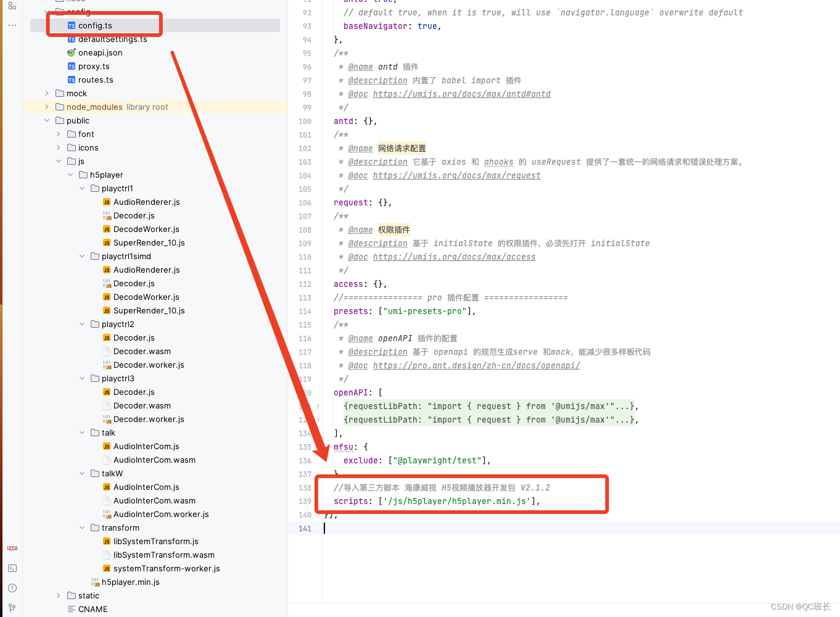The width and height of the screenshot is (840, 617).
Task: Expand the folded code at line 121
Action: point(317,406)
